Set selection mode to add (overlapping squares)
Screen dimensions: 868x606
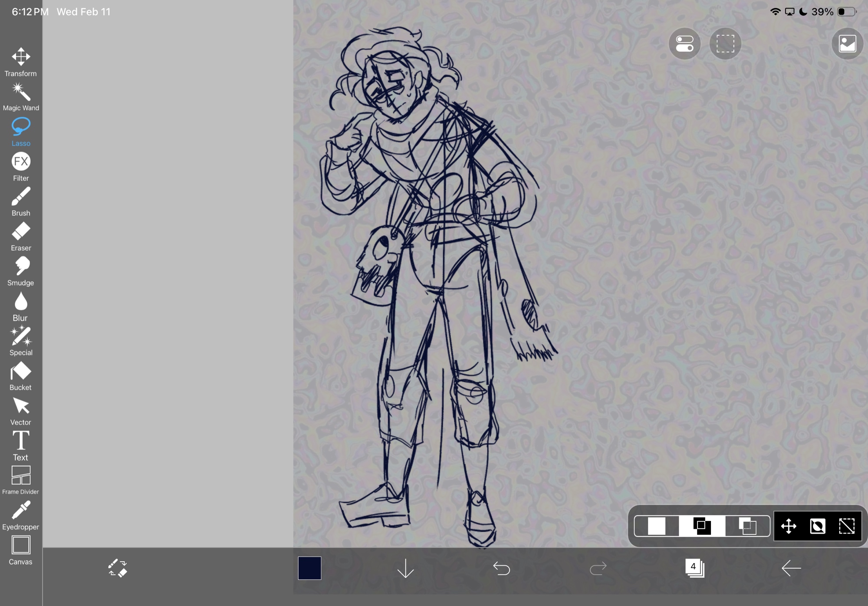tap(702, 526)
